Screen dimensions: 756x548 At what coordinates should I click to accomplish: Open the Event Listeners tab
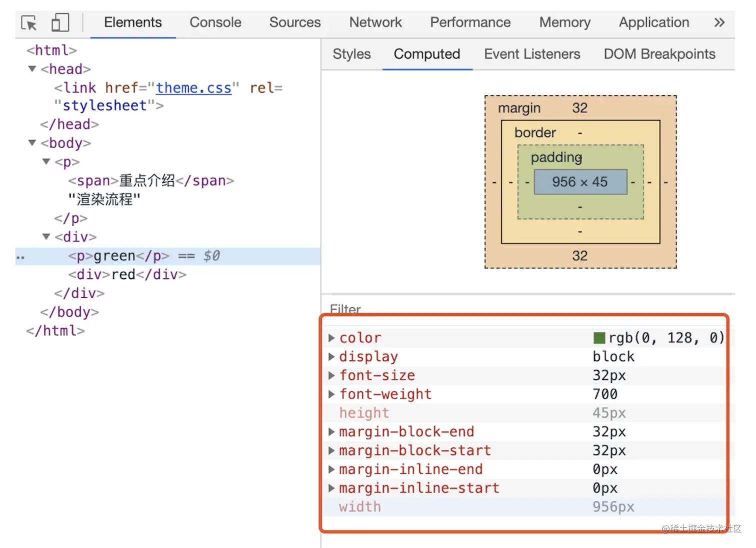coord(532,54)
